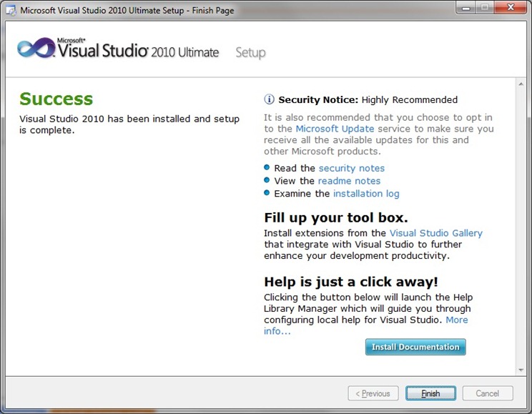This screenshot has width=532, height=414.
Task: Click the bullet before 'View the'
Action: (267, 180)
